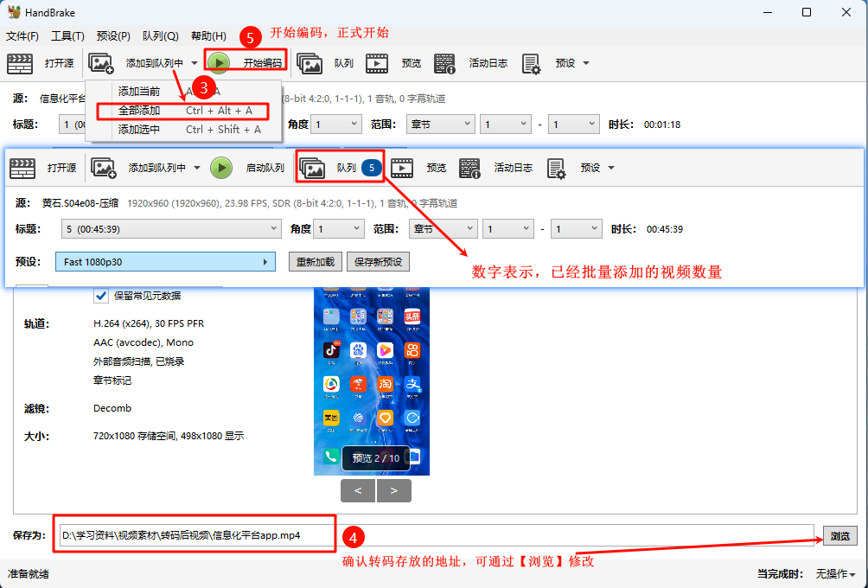Screen dimensions: 868x588
Task: Click the 准备就绪 status text
Action: (x=29, y=574)
